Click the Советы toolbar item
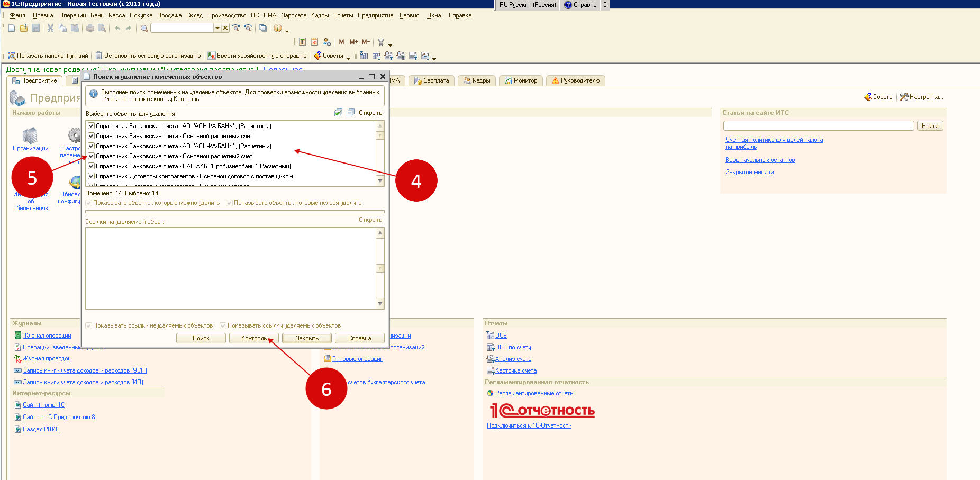Viewport: 980px width, 480px height. 329,56
